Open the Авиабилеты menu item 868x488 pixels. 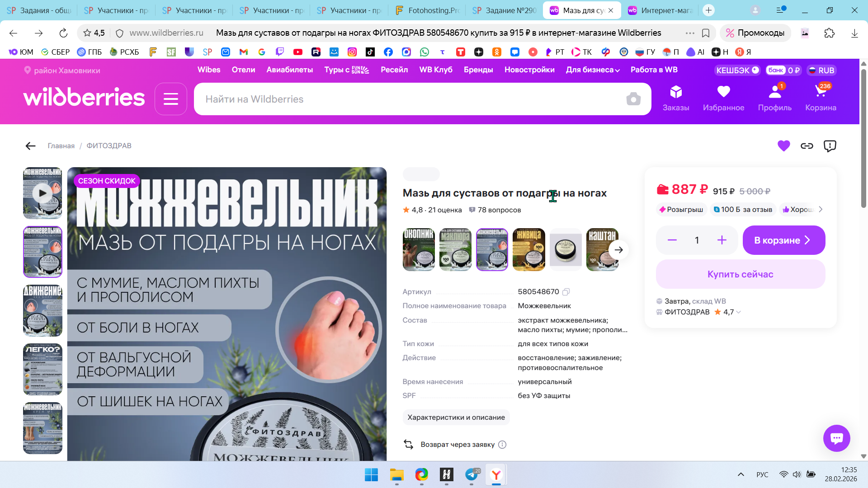[x=289, y=70]
